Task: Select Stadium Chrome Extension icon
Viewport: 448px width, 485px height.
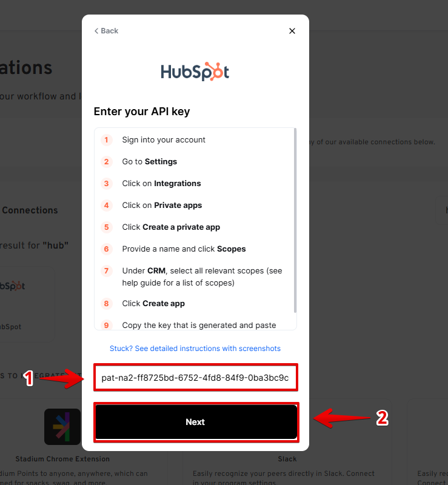Action: 62,427
